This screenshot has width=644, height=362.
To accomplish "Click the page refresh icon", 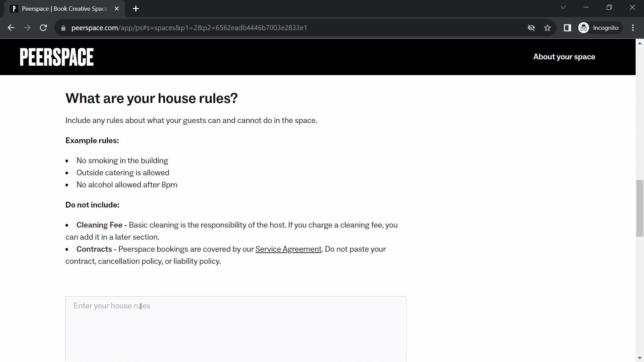I will point(43,27).
